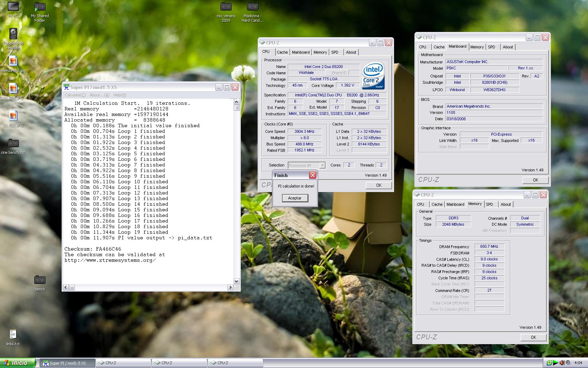The height and width of the screenshot is (368, 588).
Task: Click CPU-Z Memory window title icon
Action: pos(417,195)
